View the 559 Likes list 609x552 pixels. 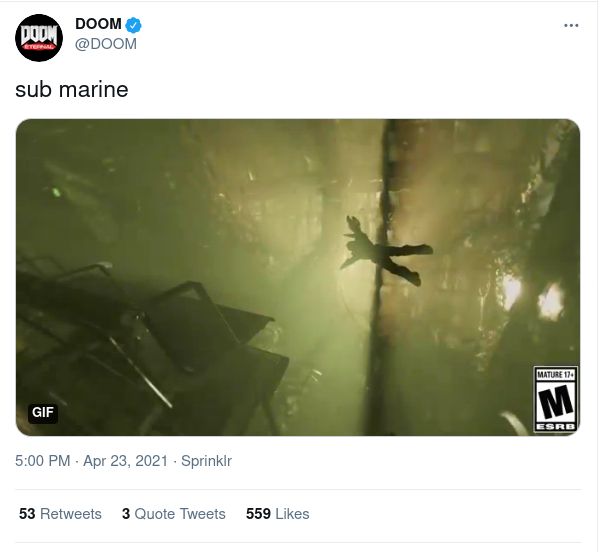(277, 514)
